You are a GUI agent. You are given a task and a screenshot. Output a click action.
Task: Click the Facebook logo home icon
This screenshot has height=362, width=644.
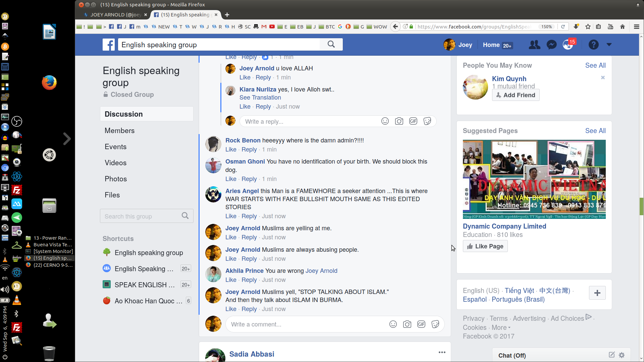click(109, 45)
